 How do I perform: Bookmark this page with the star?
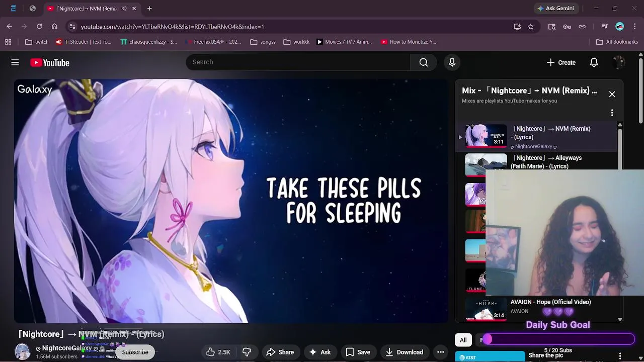[530, 27]
